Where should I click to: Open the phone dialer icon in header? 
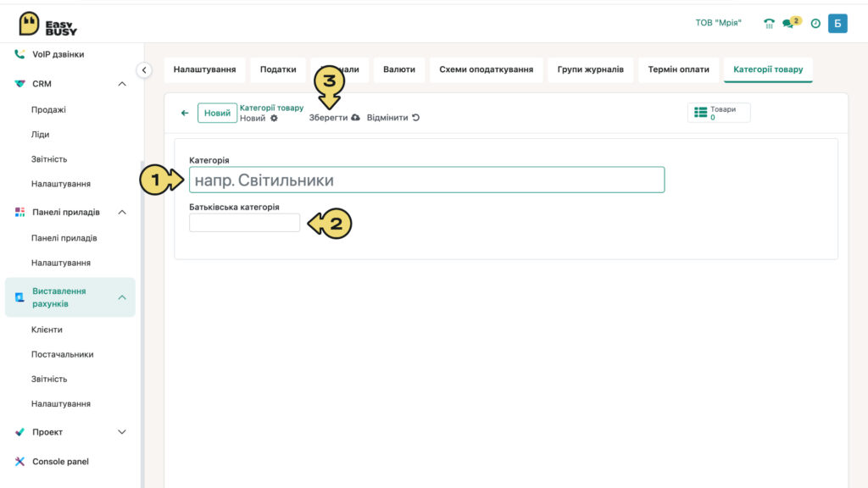click(769, 23)
